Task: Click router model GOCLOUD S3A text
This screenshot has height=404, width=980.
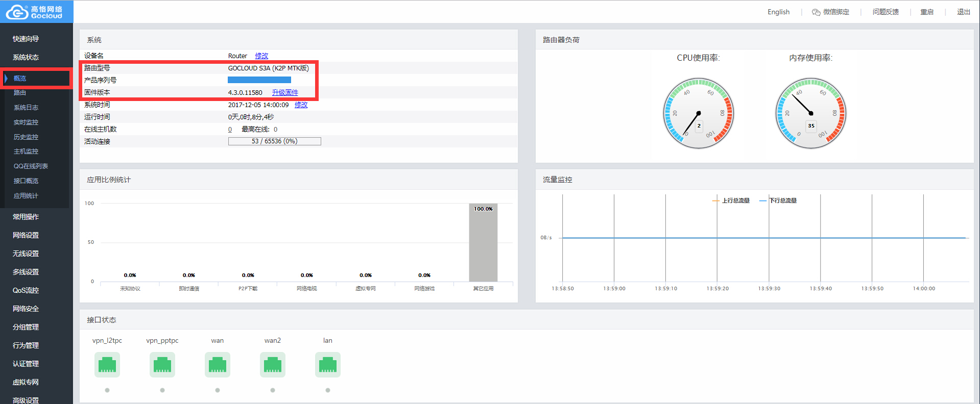Action: [x=269, y=68]
